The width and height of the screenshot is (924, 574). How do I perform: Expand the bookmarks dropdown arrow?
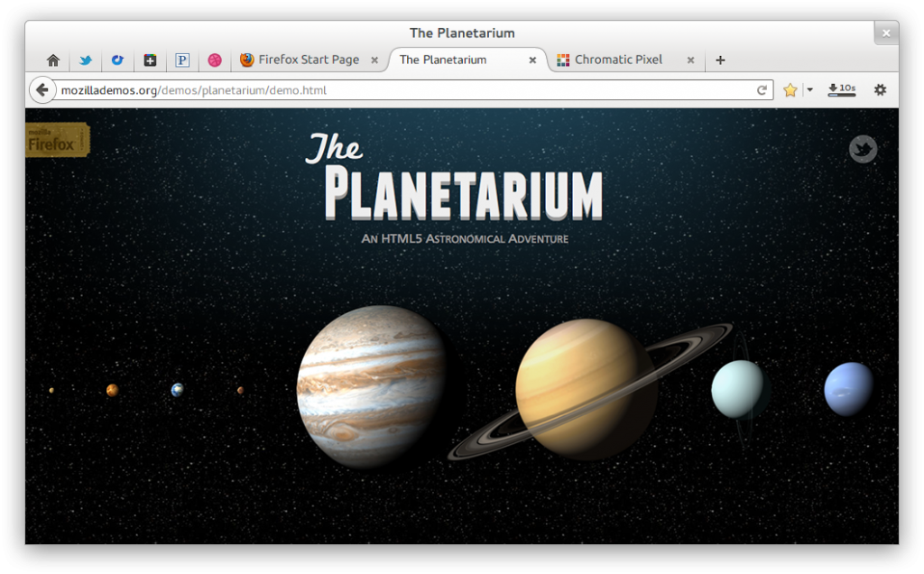pos(809,90)
